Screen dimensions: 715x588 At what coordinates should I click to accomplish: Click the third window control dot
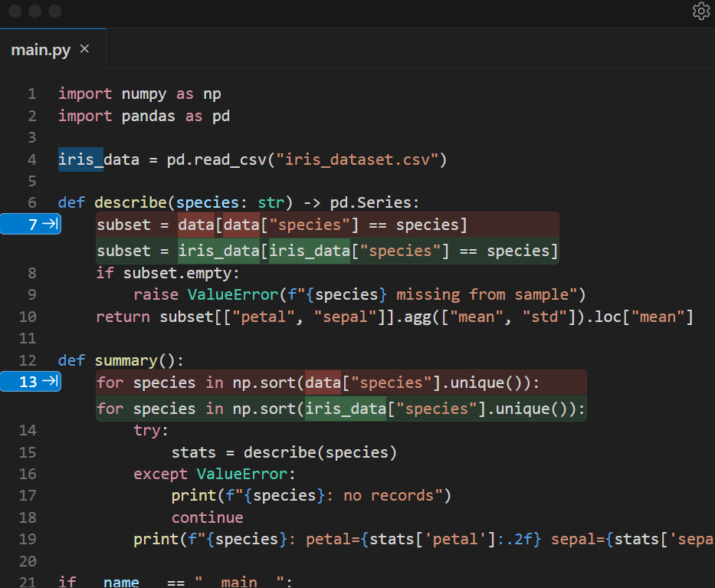54,11
